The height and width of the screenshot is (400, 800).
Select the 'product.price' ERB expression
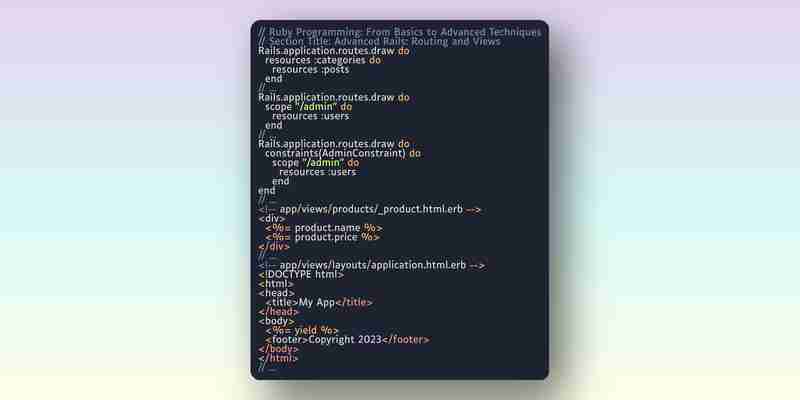pyautogui.click(x=322, y=237)
